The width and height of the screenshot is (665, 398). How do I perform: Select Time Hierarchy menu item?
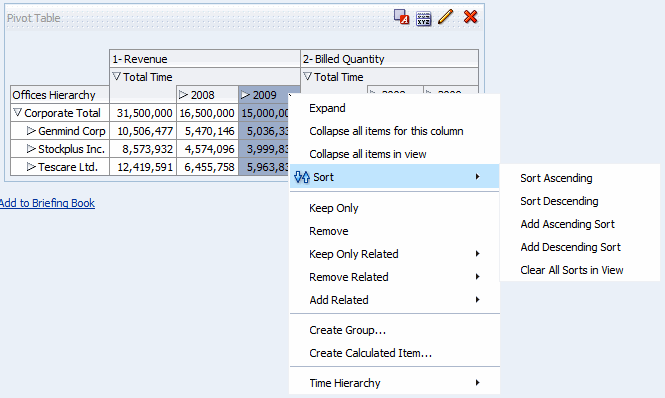tap(394, 383)
